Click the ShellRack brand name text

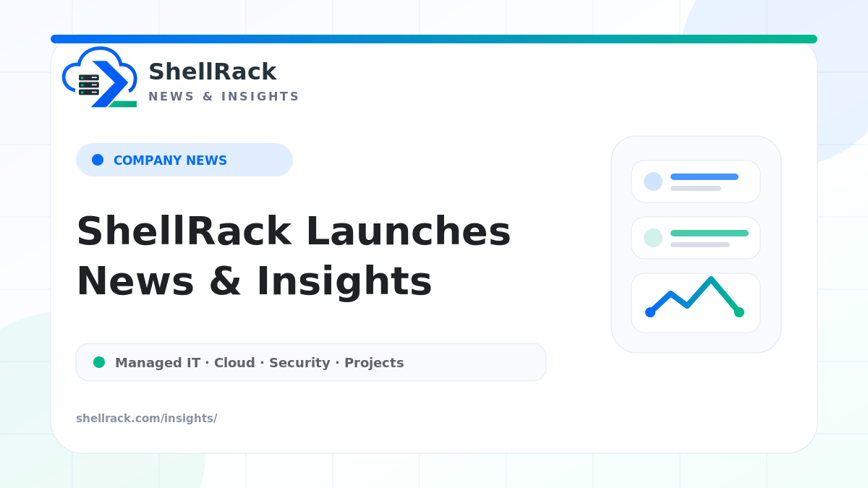(x=212, y=72)
